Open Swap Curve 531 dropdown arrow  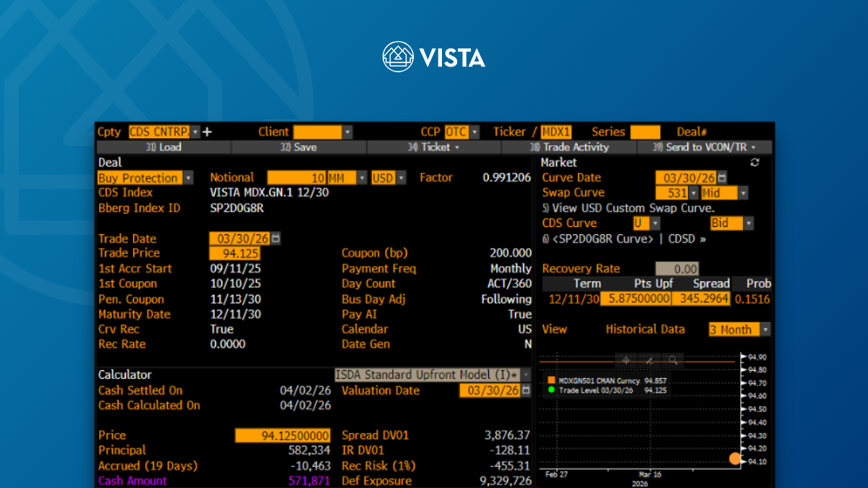[694, 193]
